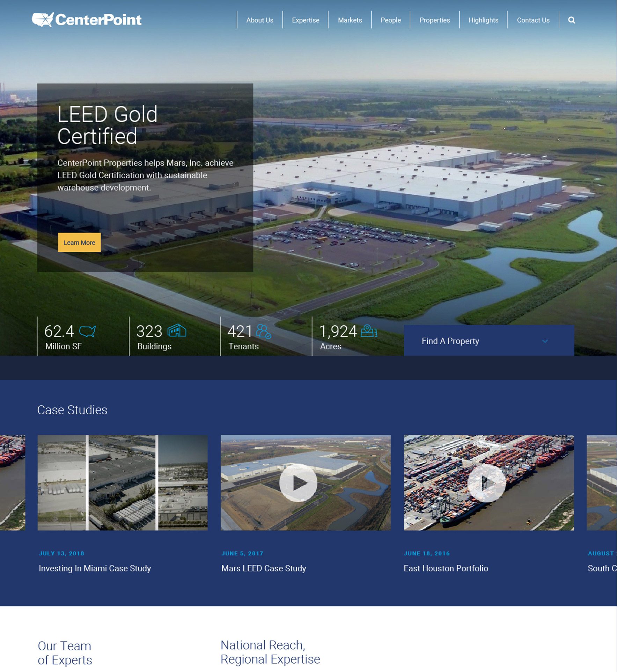The image size is (617, 672).
Task: Play the East Houston Portfolio video
Action: pyautogui.click(x=486, y=483)
